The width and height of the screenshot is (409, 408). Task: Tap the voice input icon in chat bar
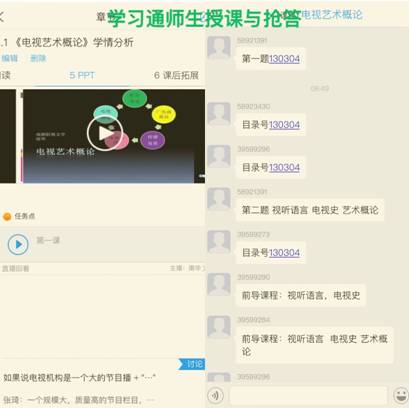tap(215, 396)
